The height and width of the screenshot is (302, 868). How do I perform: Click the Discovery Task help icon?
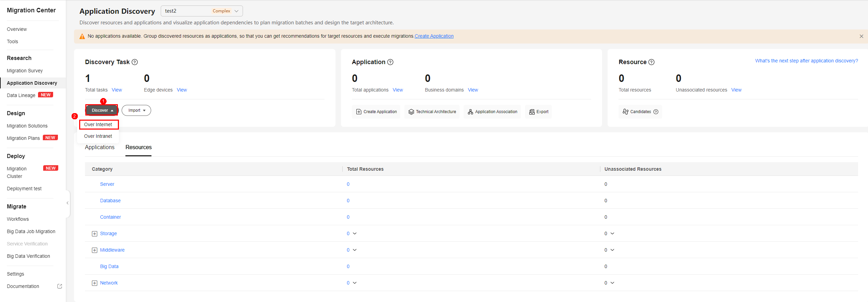pos(135,62)
